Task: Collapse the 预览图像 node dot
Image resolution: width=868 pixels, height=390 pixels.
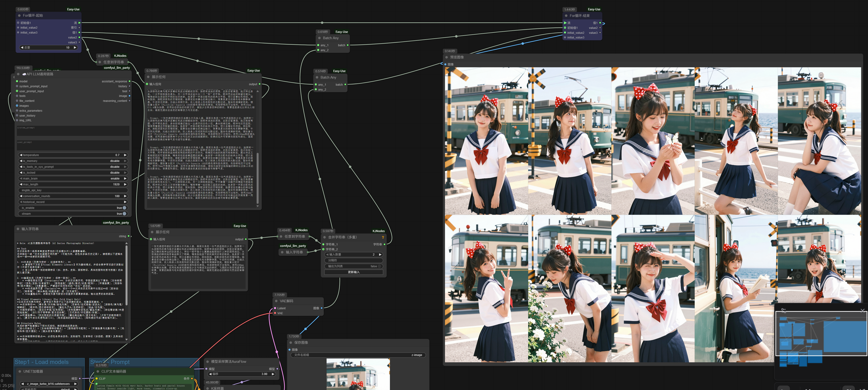Action: coord(446,57)
